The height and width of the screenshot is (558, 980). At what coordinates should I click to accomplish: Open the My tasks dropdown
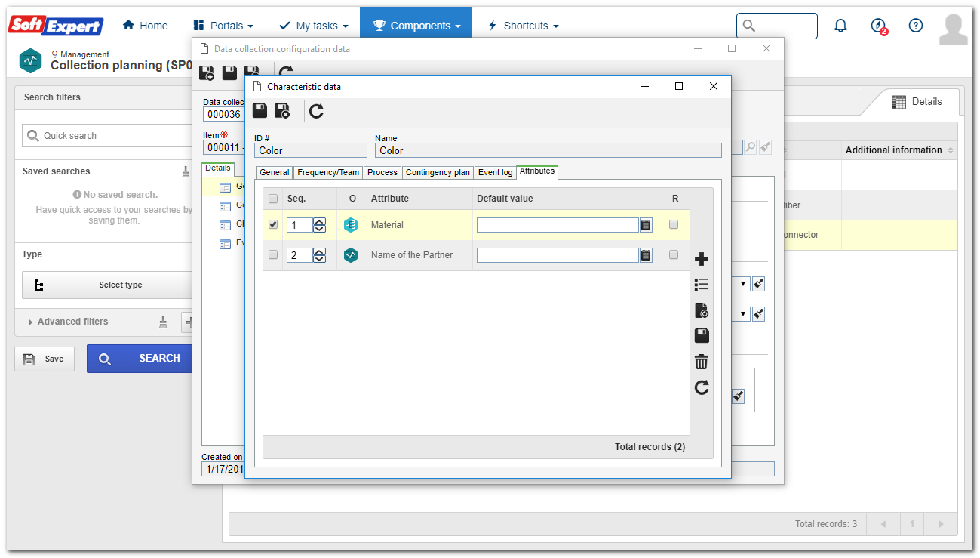(314, 26)
